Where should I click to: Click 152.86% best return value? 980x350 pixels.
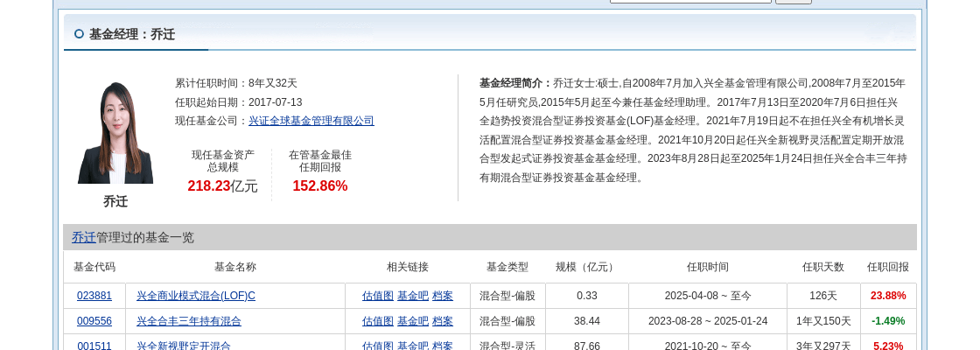click(320, 185)
